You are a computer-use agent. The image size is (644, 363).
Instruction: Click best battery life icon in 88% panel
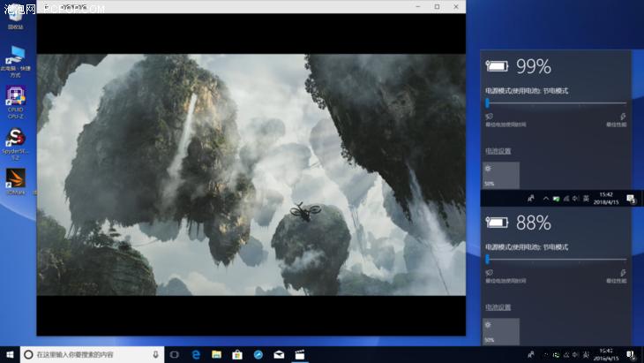(489, 273)
